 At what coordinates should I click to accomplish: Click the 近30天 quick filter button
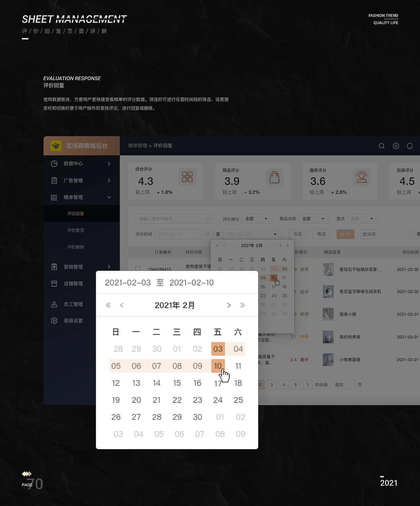(369, 234)
